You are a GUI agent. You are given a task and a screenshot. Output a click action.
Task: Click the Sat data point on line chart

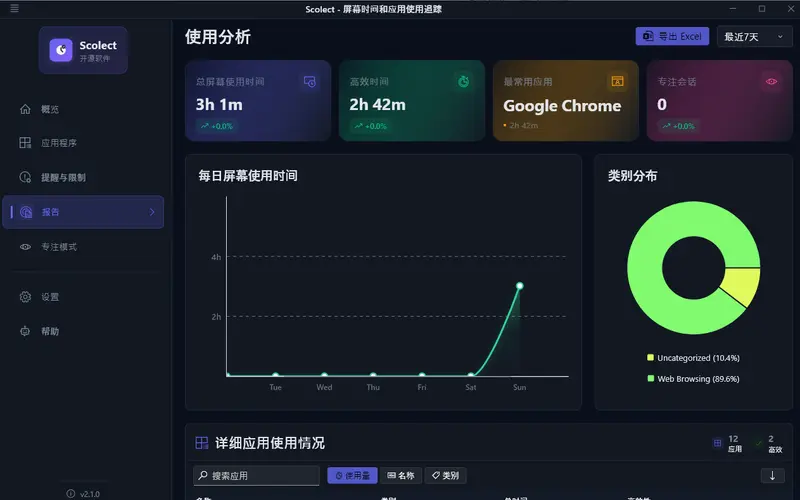[x=470, y=376]
